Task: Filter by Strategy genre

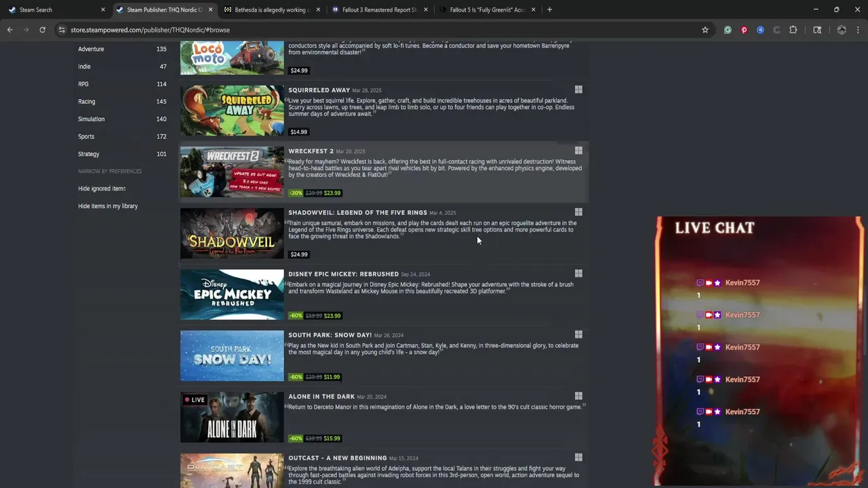Action: click(x=89, y=154)
